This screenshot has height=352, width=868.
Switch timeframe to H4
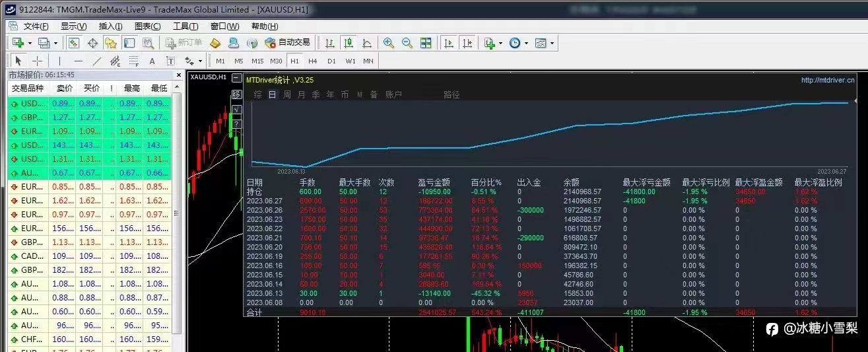[313, 61]
